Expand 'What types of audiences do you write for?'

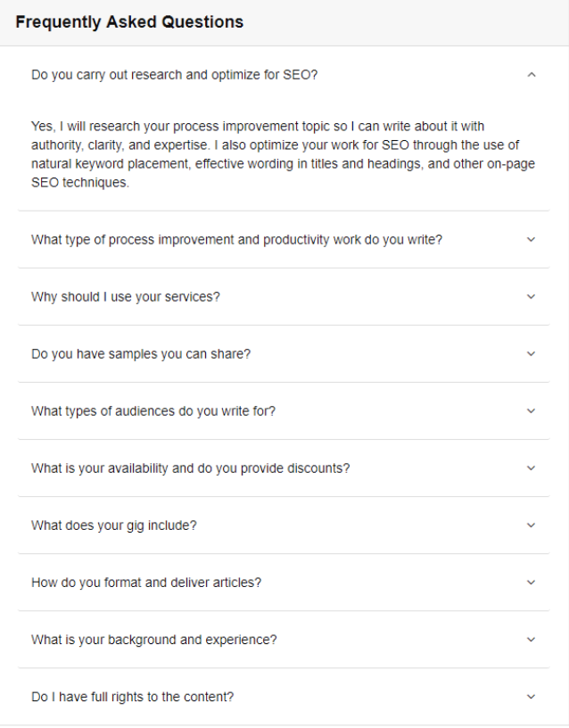[x=153, y=411]
